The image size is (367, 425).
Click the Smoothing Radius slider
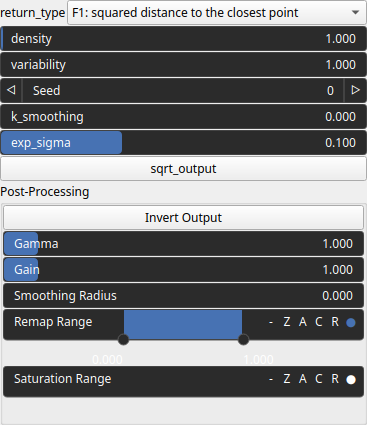coord(183,296)
